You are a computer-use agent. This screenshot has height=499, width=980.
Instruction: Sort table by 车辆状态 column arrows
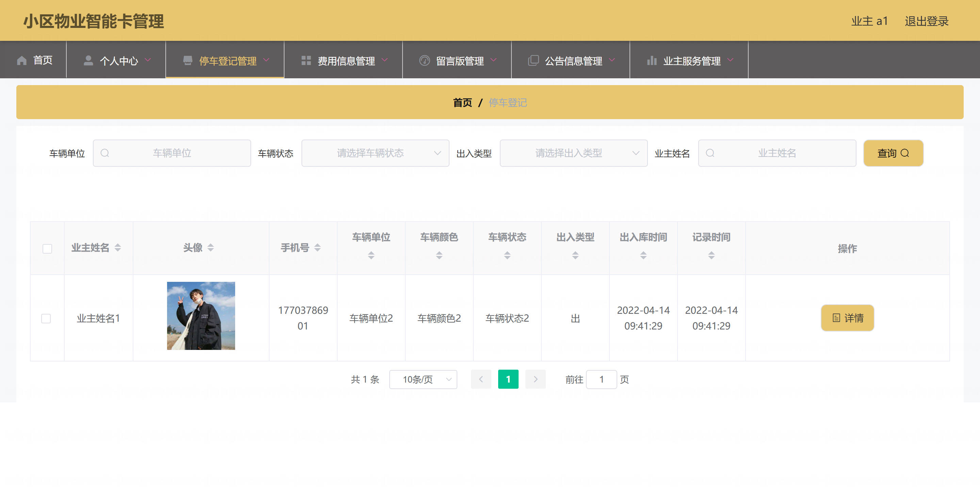click(x=507, y=255)
